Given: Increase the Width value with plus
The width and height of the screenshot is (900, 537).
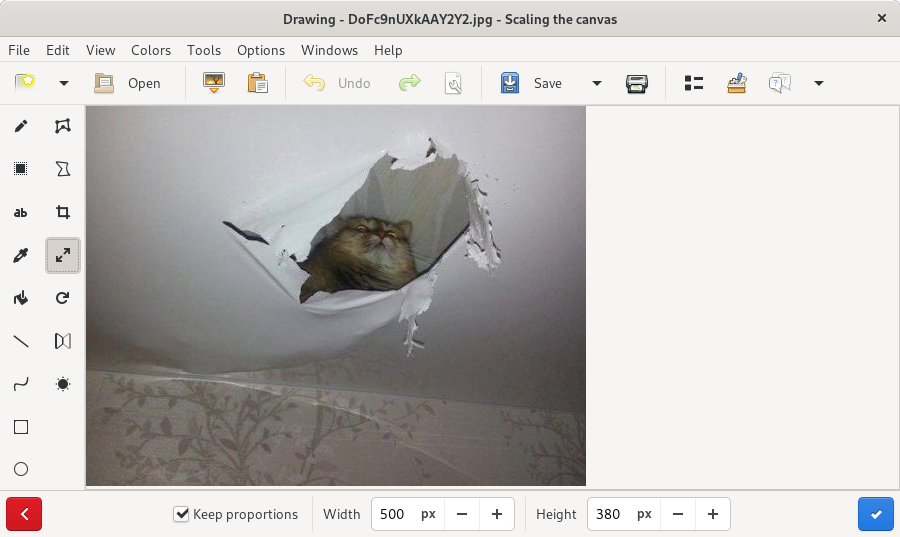Looking at the screenshot, I should (497, 514).
